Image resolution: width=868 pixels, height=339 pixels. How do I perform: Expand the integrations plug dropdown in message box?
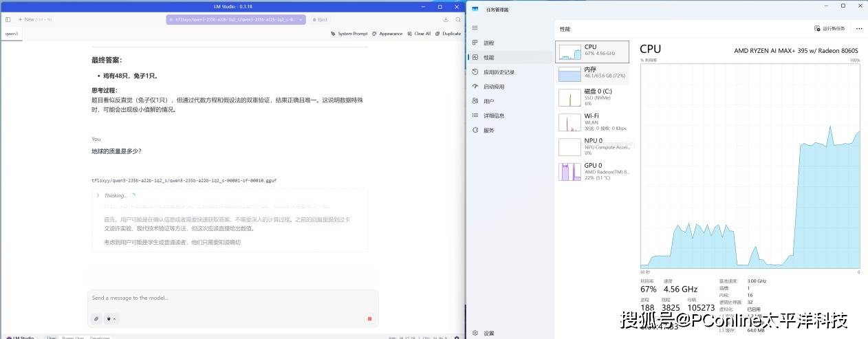click(110, 318)
